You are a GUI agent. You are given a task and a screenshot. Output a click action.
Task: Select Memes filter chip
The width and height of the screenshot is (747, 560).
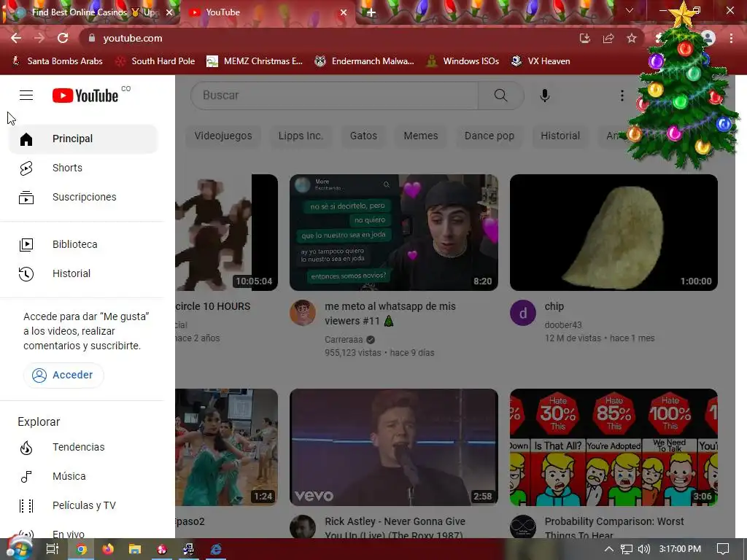421,136
